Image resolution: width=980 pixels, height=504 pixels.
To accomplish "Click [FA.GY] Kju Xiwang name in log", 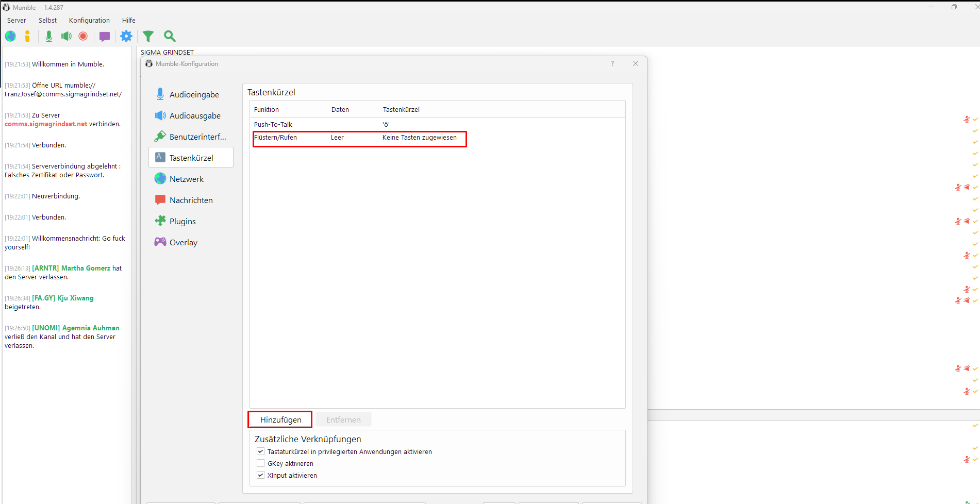I will (63, 298).
